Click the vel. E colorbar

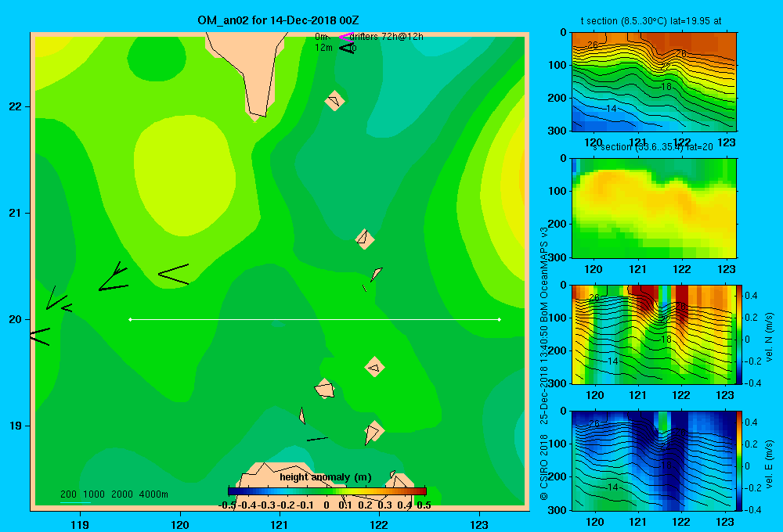tap(740, 461)
